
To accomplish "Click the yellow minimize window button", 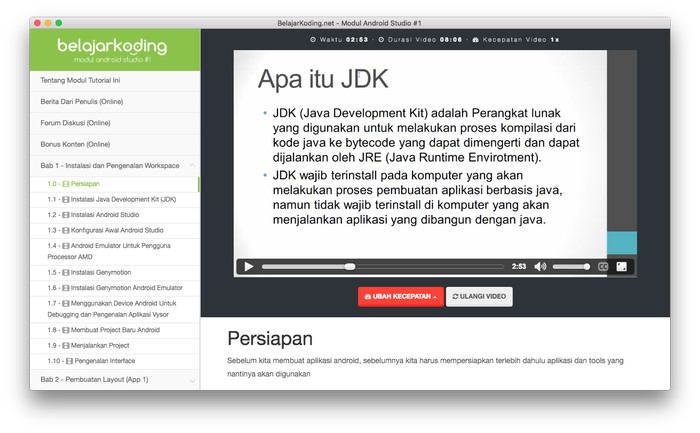I will pyautogui.click(x=48, y=23).
